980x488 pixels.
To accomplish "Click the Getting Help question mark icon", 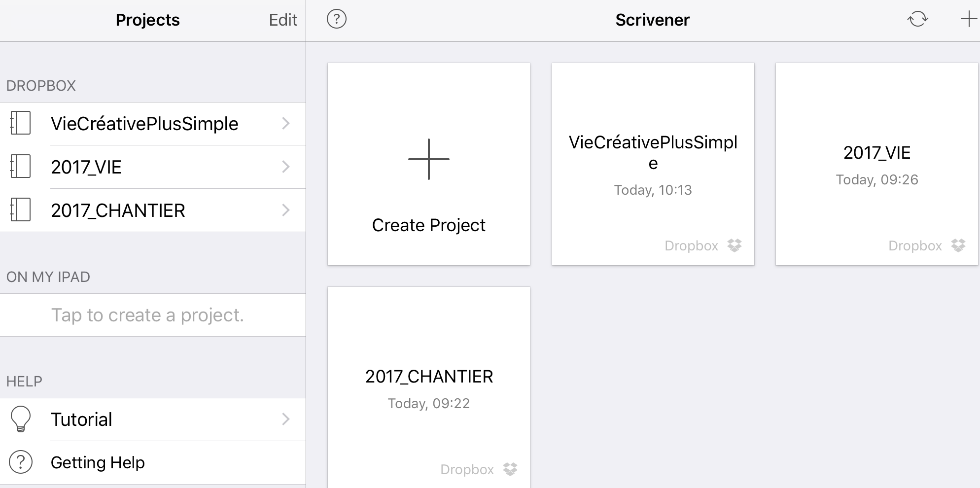I will coord(20,462).
